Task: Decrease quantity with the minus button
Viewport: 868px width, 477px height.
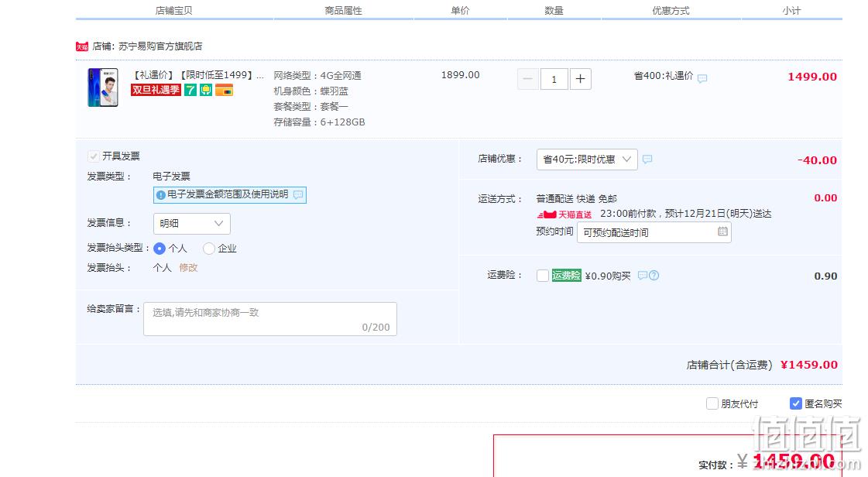Action: pos(528,79)
